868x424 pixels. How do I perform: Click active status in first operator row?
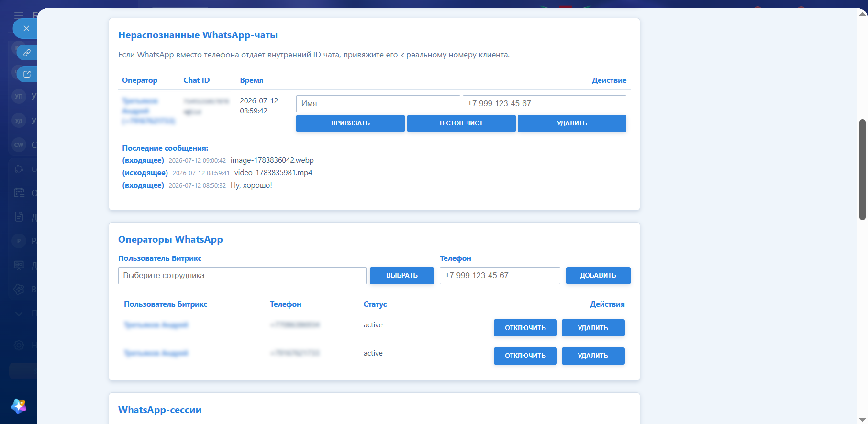(x=373, y=325)
